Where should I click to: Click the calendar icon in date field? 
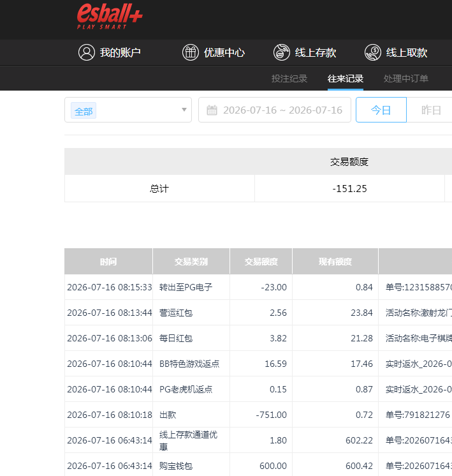coord(212,110)
